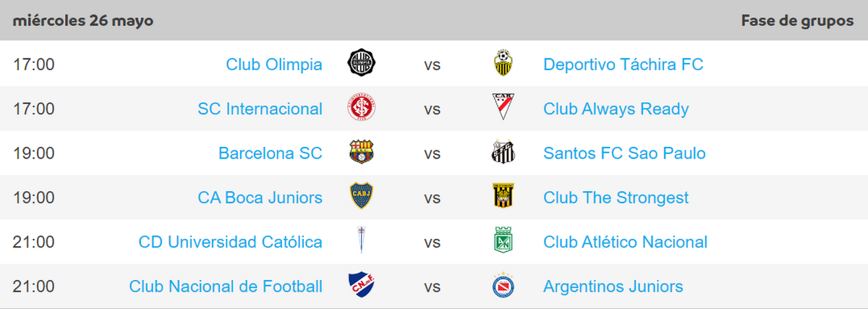
Task: Click the Atlético Nacional green crest
Action: tap(503, 241)
